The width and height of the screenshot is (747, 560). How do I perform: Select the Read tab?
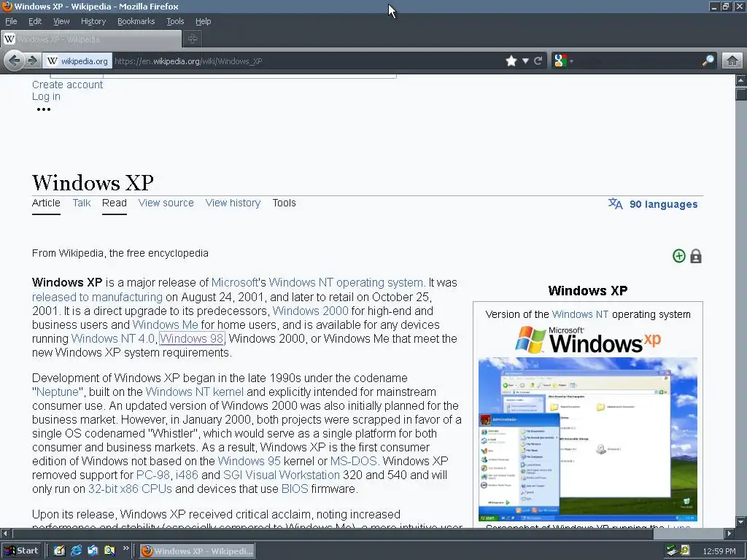115,203
